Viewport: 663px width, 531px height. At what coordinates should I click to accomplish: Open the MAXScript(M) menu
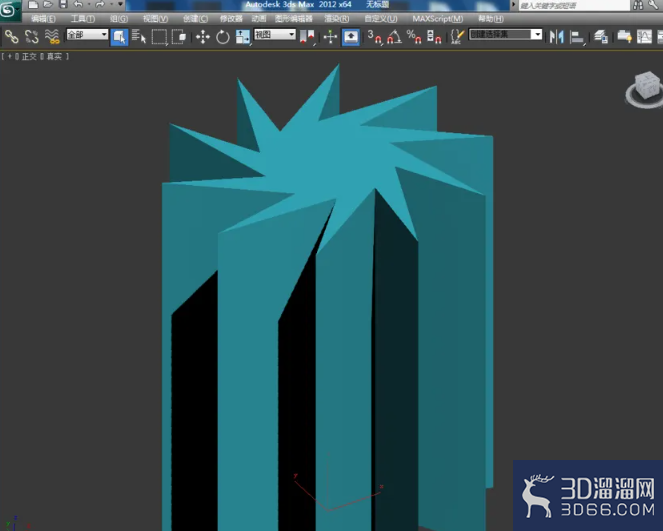438,19
